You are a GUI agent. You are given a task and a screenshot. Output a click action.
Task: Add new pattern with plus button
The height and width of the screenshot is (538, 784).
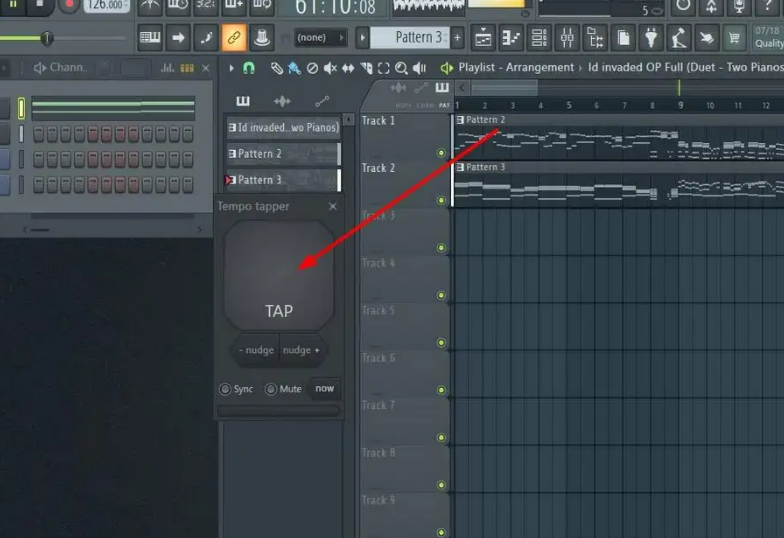point(457,38)
